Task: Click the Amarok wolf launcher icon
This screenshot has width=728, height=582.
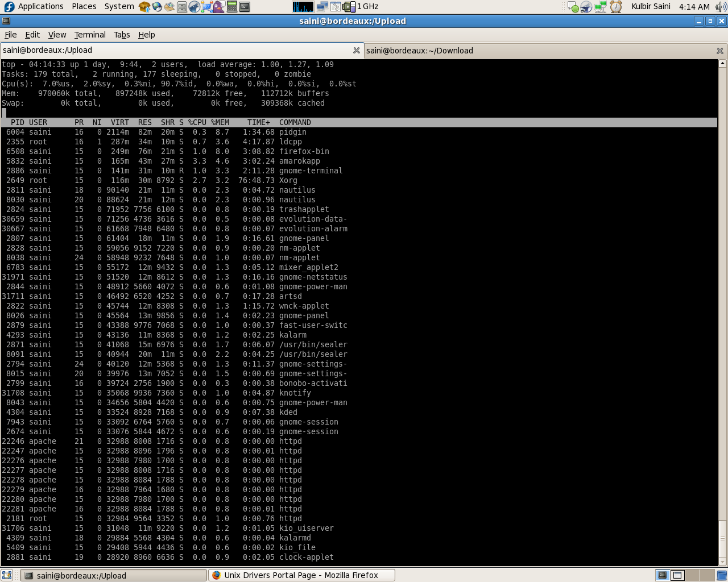Action: [x=195, y=7]
